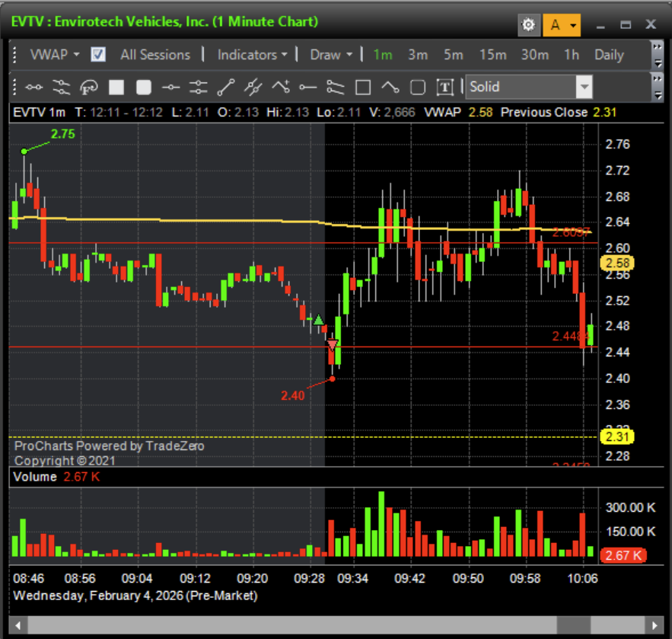This screenshot has width=672, height=639.
Task: Select the first horizontal line drawing tool
Action: click(33, 87)
